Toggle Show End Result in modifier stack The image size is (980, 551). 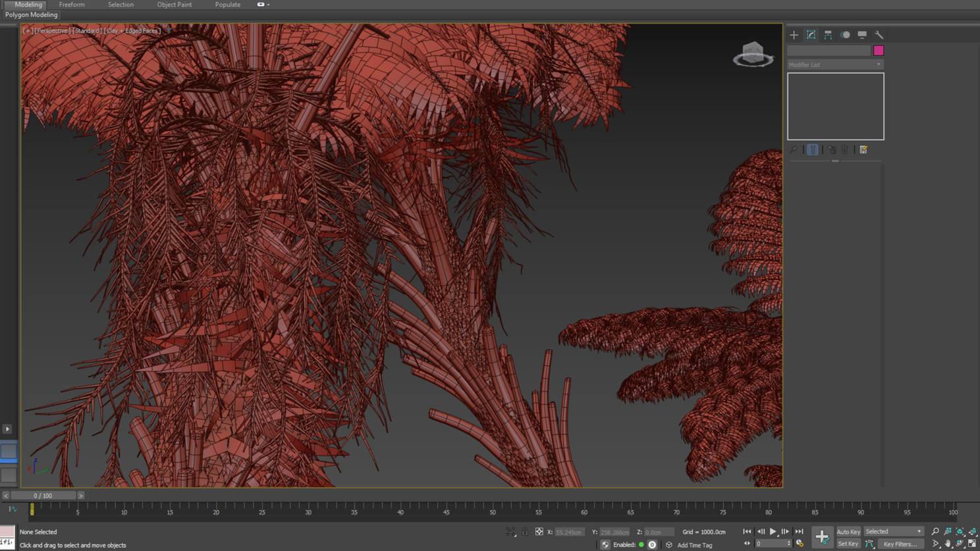(813, 150)
